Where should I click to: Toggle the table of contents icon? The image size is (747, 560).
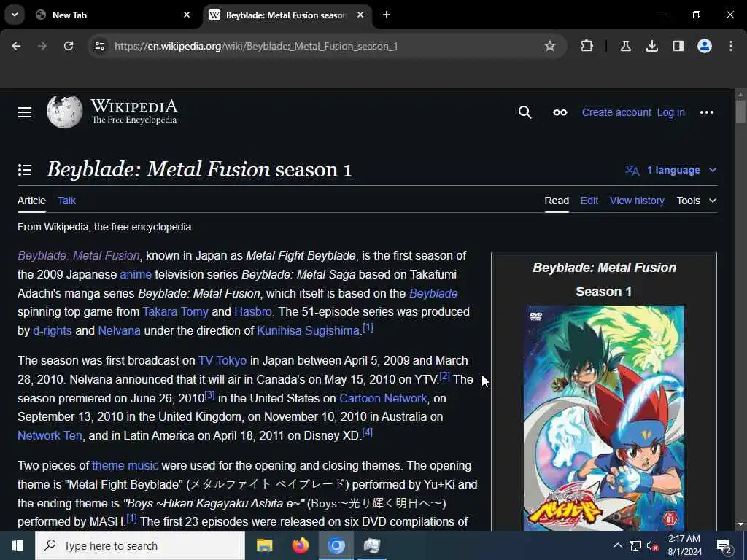pyautogui.click(x=25, y=170)
